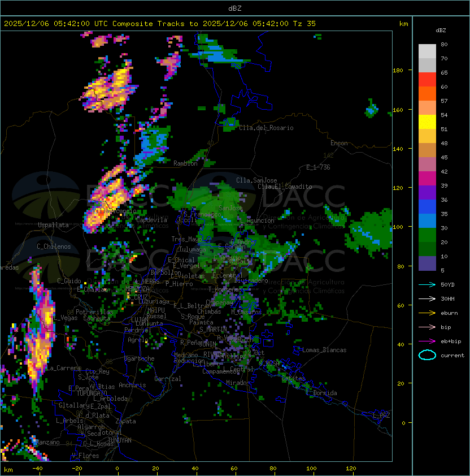The image size is (470, 476).
Task: Click the -40 tick on horizontal axis
Action: (37, 469)
